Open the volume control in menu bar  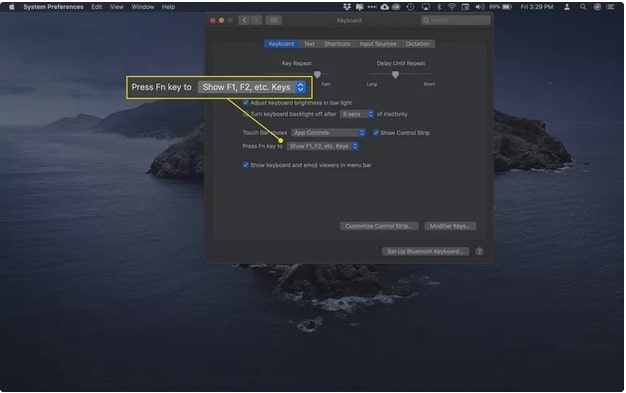pyautogui.click(x=479, y=7)
